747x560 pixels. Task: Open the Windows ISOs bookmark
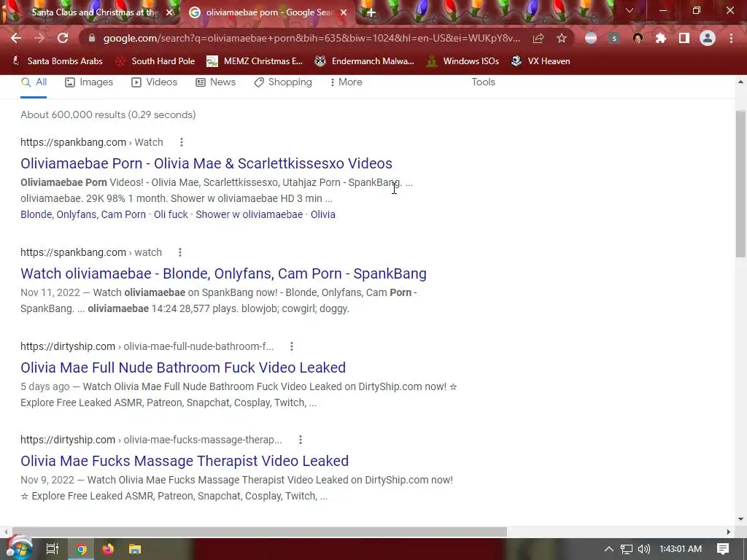point(462,61)
